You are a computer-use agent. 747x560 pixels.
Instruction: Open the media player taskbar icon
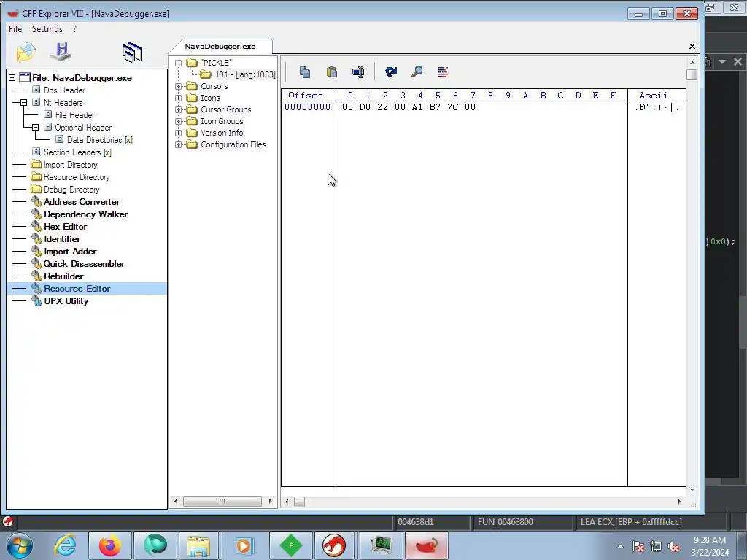pos(244,545)
